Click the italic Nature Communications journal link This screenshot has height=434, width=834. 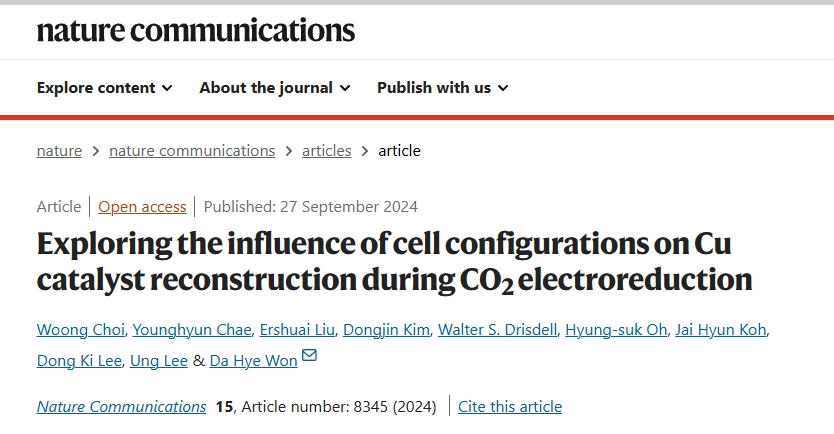(x=121, y=407)
